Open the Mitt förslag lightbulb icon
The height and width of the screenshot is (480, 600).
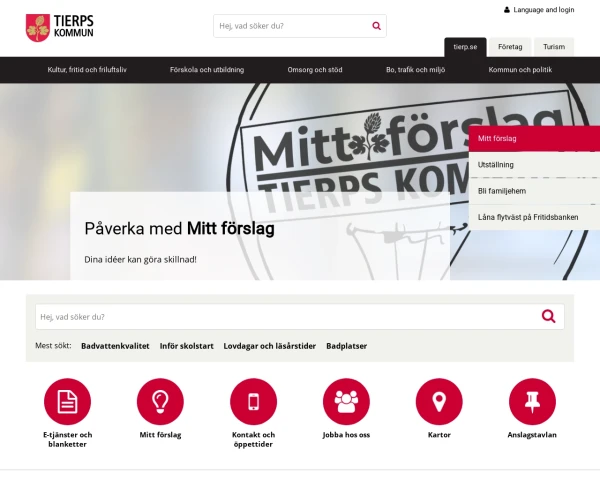pos(160,402)
